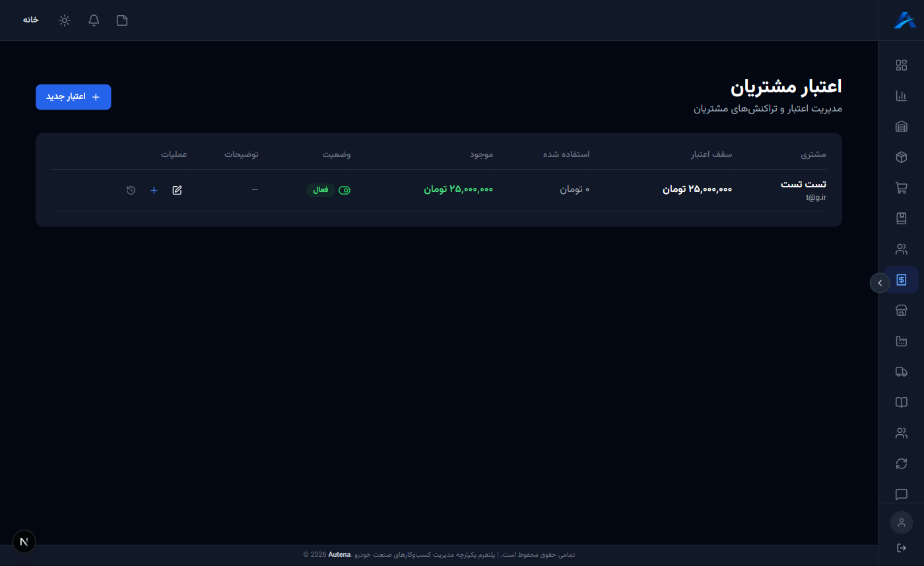Open the circular refresh arrows sidebar icon
The height and width of the screenshot is (566, 924).
pyautogui.click(x=901, y=464)
